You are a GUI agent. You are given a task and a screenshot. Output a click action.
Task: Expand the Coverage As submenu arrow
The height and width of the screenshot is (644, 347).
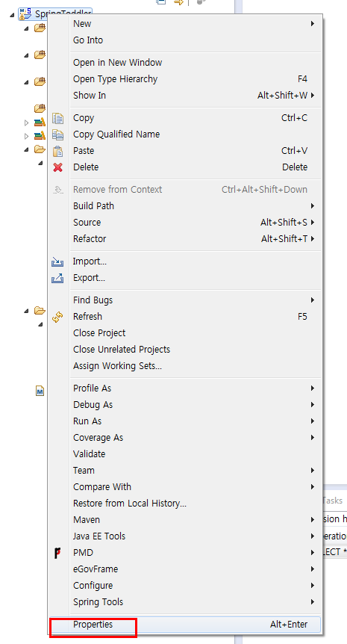pyautogui.click(x=313, y=437)
